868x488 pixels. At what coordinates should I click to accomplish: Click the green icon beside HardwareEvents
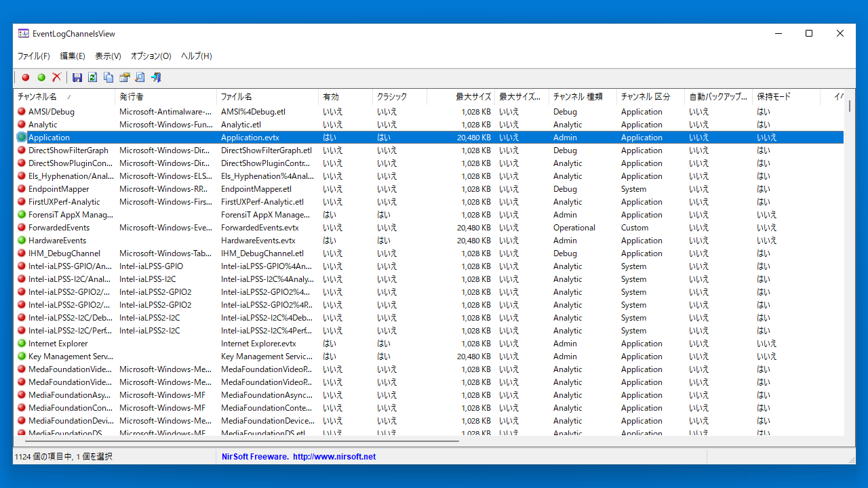coord(22,241)
